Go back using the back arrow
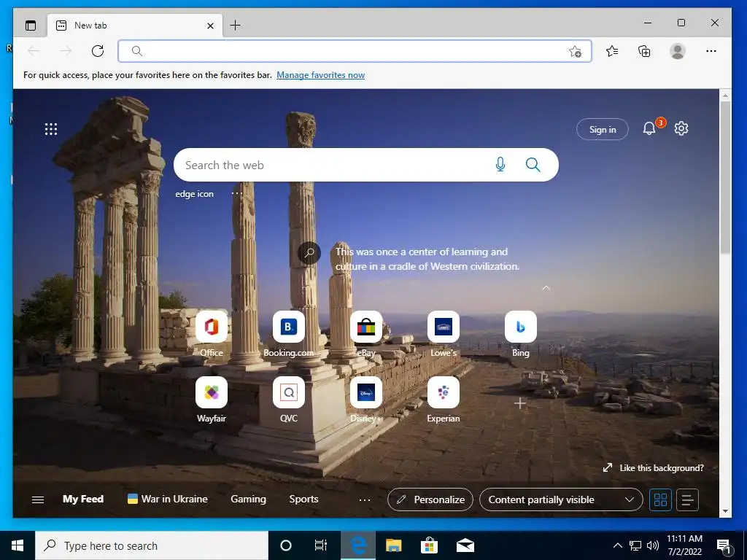This screenshot has width=747, height=560. 34,51
